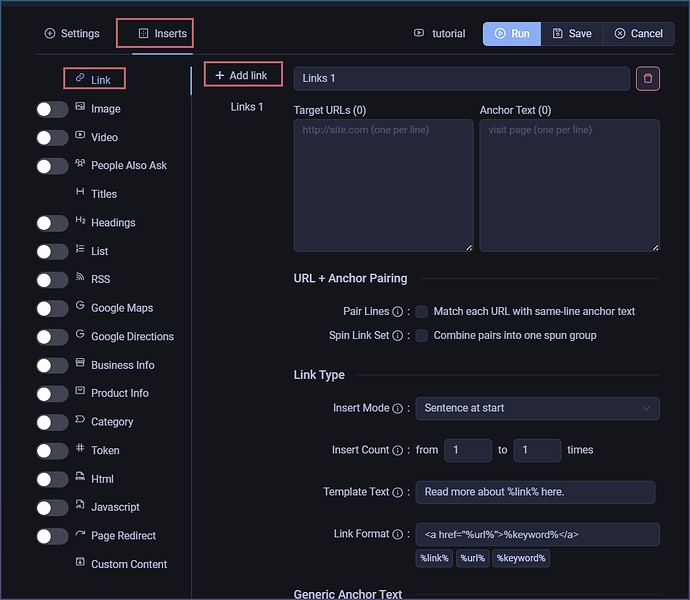Toggle the List insert on
The height and width of the screenshot is (600, 690).
pos(52,252)
